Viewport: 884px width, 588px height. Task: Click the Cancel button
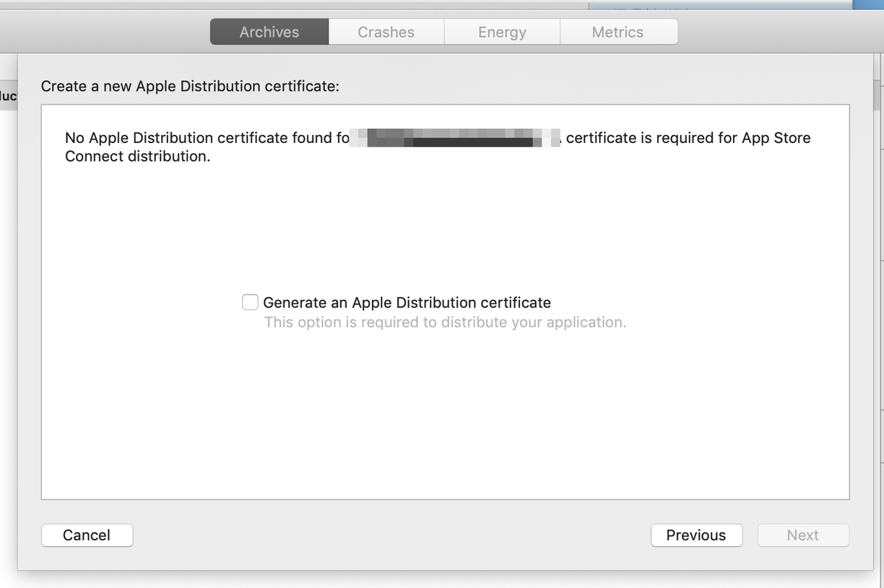click(87, 535)
